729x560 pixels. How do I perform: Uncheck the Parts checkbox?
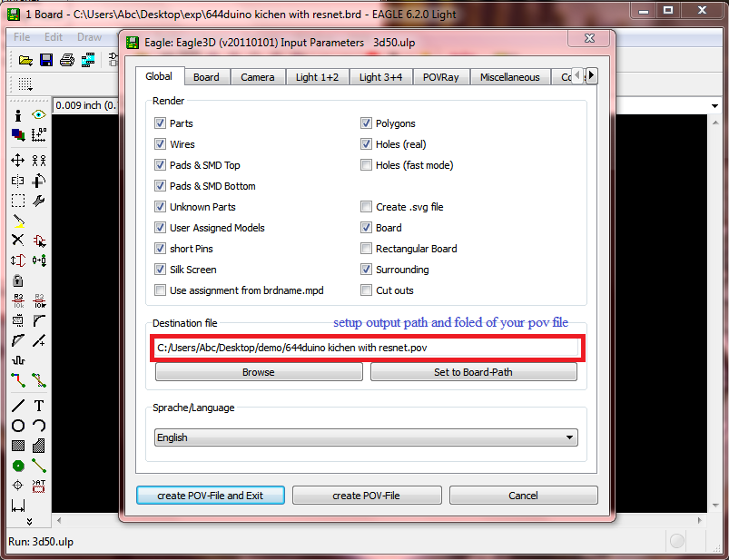click(x=160, y=123)
